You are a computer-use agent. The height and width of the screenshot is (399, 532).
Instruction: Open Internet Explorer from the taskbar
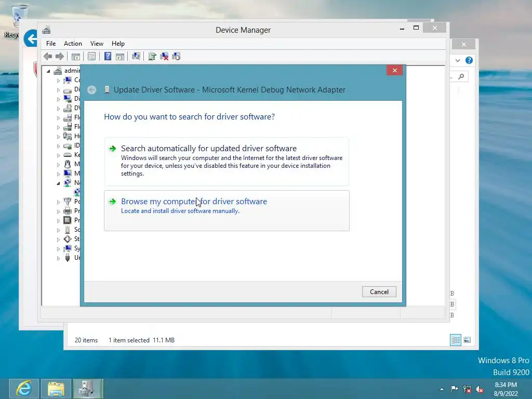pos(24,389)
